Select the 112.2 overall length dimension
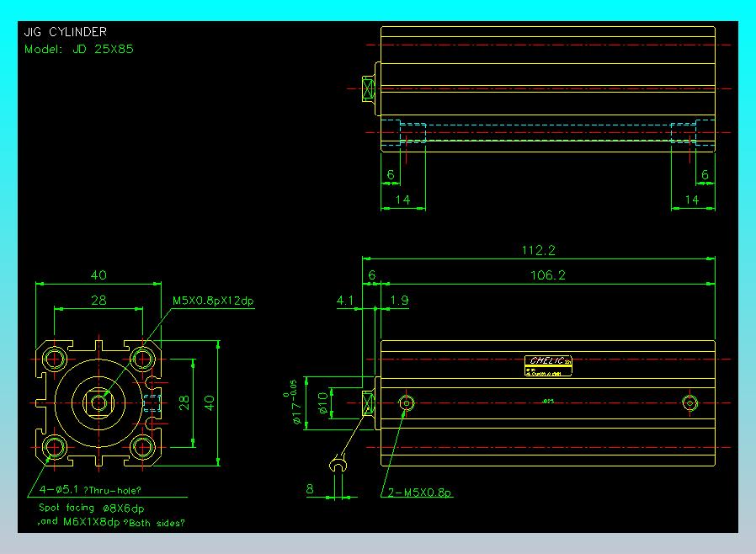The height and width of the screenshot is (554, 756). point(539,250)
